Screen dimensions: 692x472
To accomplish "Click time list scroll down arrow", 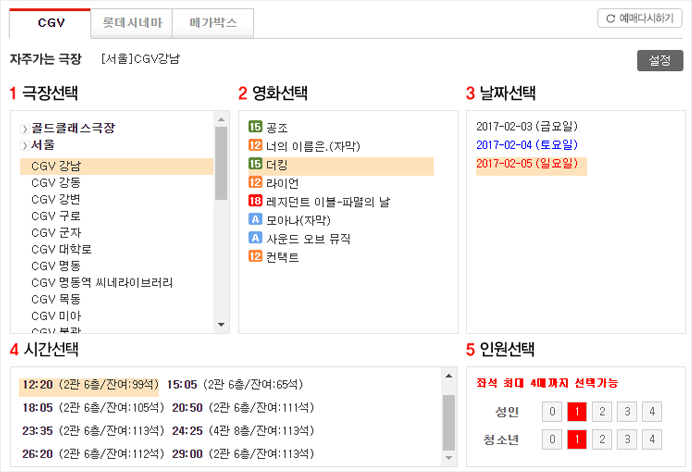I will pyautogui.click(x=449, y=458).
